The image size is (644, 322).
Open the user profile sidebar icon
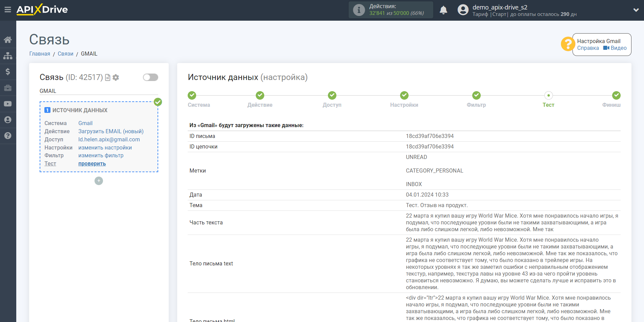point(8,120)
